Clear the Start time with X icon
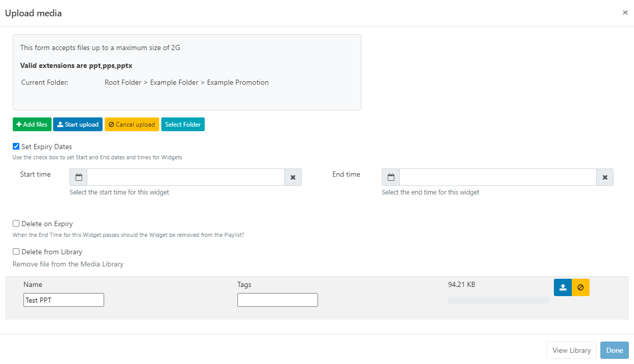634x364 pixels. tap(293, 177)
